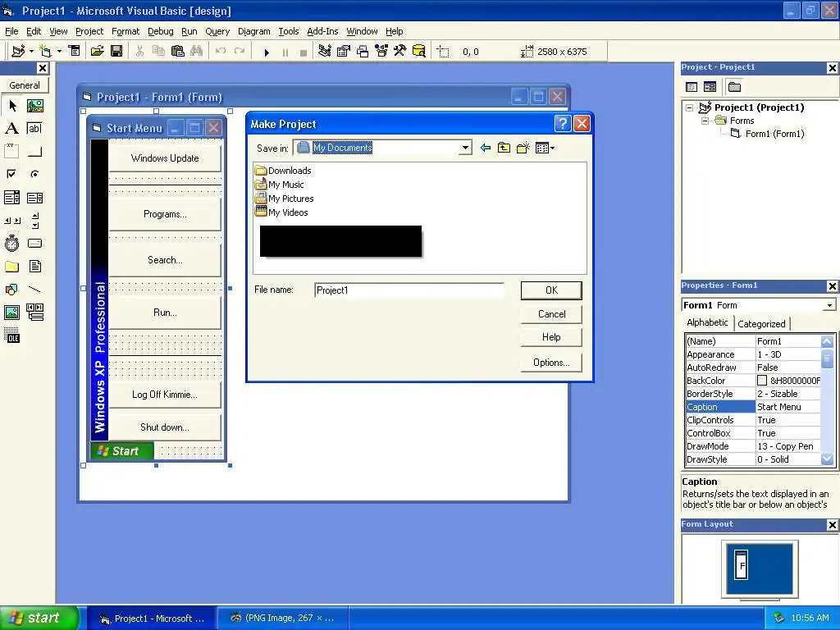
Task: Select the CheckBox control in the toolbox
Action: click(12, 174)
